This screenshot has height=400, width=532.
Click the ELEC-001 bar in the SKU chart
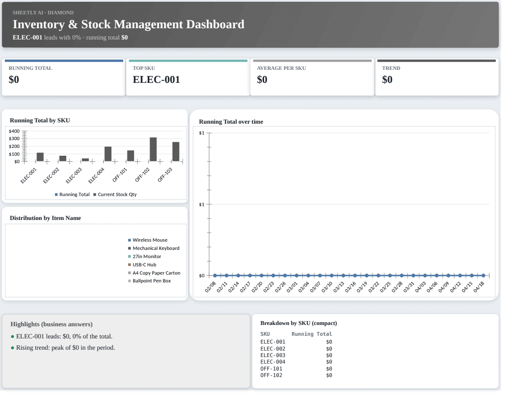40,157
